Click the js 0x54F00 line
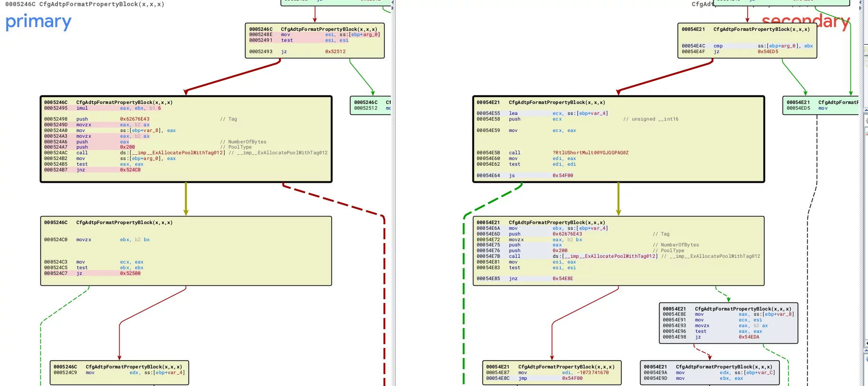 [525, 176]
